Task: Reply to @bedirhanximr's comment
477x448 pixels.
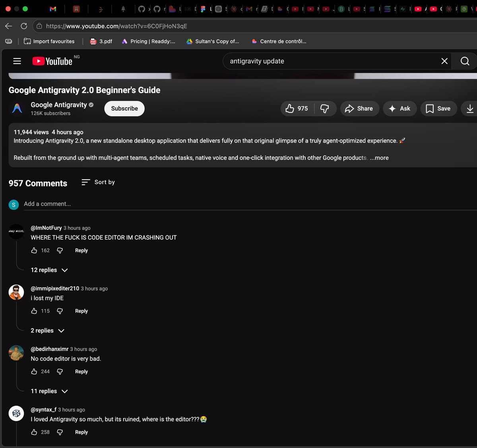Action: coord(81,372)
